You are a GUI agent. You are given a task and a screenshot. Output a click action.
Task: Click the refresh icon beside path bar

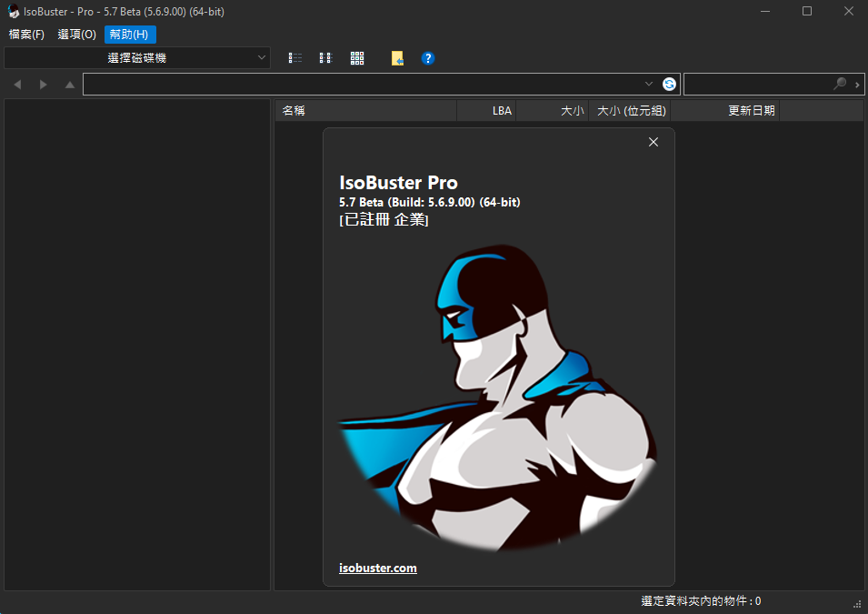click(x=669, y=85)
